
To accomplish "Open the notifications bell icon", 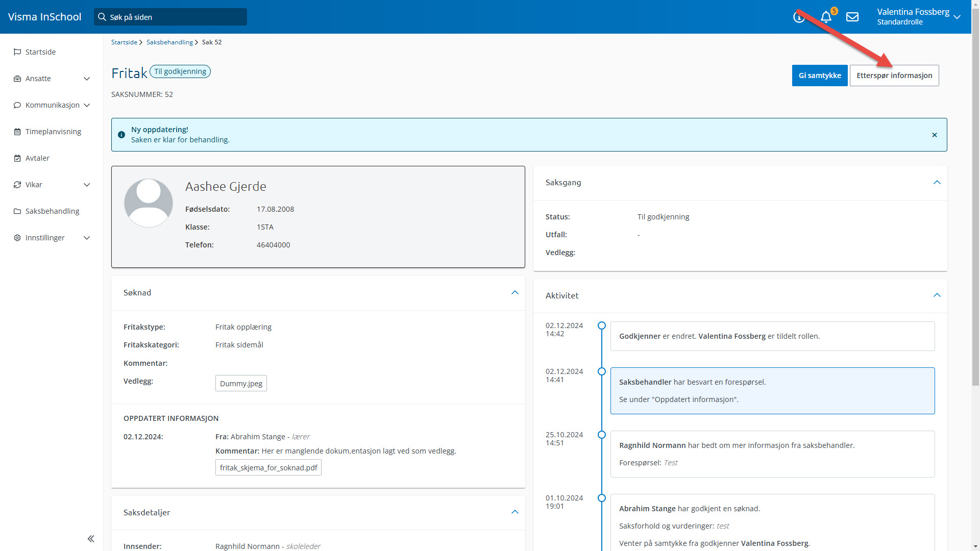I will pos(826,17).
